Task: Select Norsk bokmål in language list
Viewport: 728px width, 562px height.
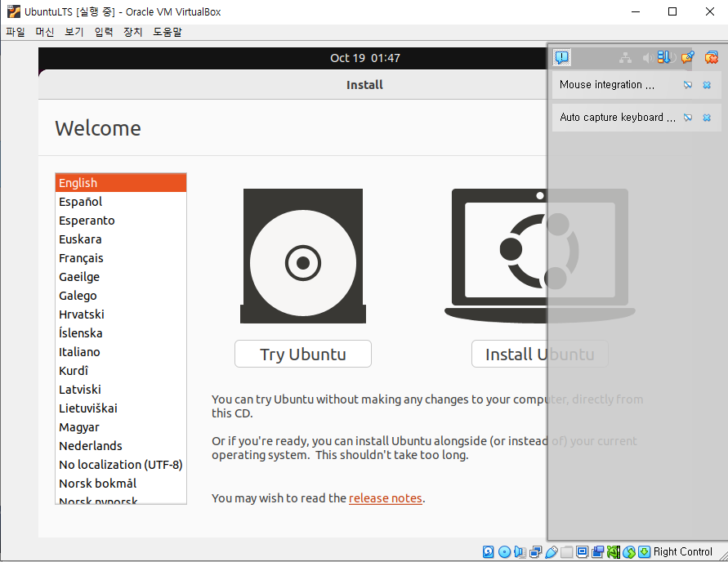Action: (x=121, y=484)
